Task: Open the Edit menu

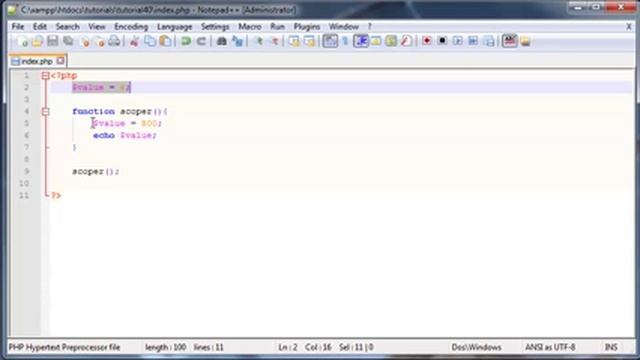Action: pyautogui.click(x=40, y=27)
